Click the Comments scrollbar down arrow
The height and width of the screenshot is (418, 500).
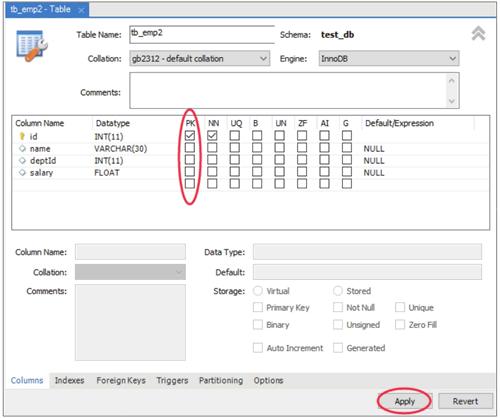(x=452, y=101)
